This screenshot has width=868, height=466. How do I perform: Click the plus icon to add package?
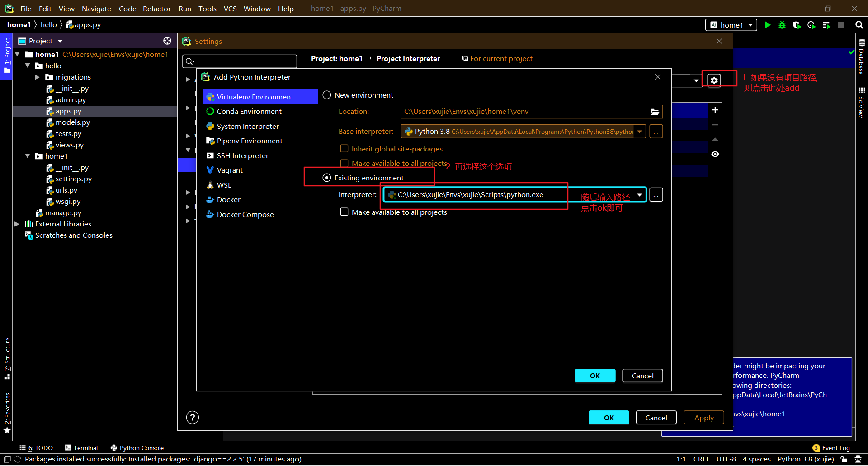point(715,110)
